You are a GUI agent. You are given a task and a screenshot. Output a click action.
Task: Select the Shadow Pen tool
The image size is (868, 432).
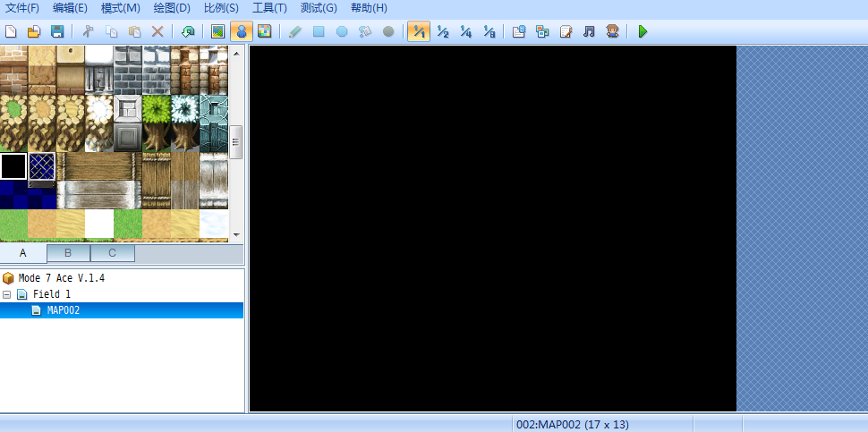[388, 31]
